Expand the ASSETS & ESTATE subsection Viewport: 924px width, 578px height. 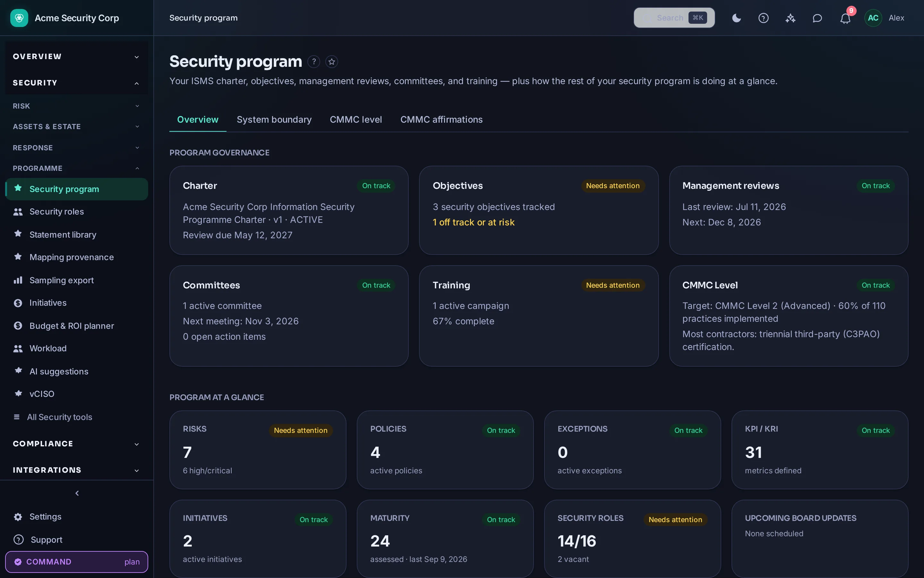tap(76, 127)
